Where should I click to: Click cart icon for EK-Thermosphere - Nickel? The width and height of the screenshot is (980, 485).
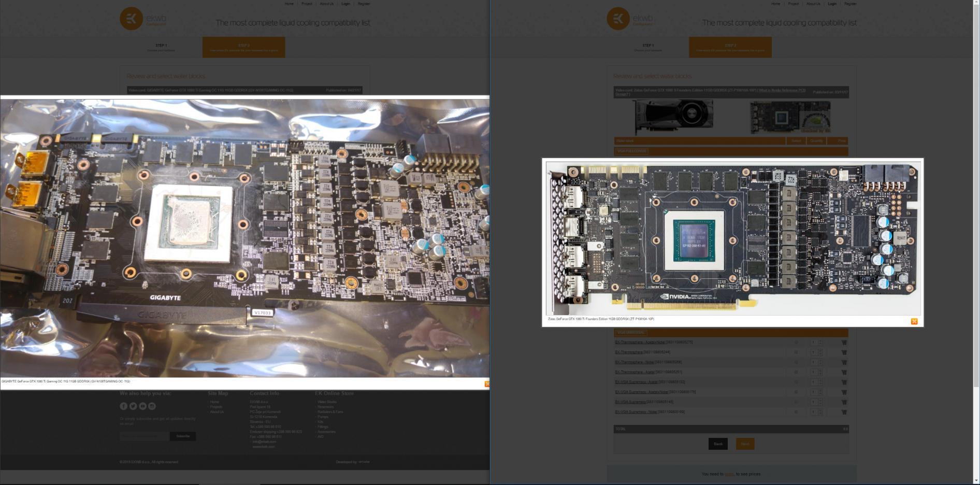click(844, 362)
